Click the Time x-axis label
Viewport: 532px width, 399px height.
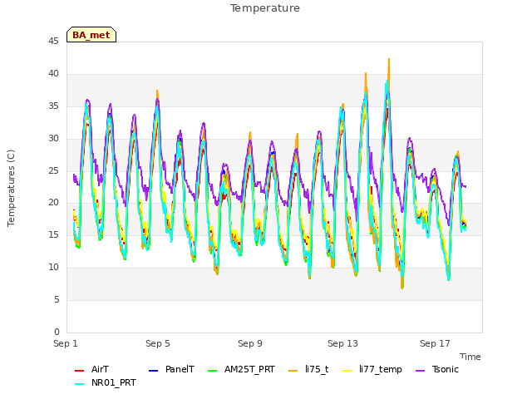pyautogui.click(x=470, y=357)
